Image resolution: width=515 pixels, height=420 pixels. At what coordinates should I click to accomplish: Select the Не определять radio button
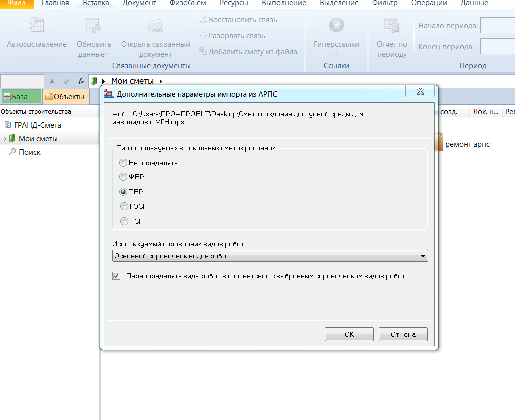point(123,163)
